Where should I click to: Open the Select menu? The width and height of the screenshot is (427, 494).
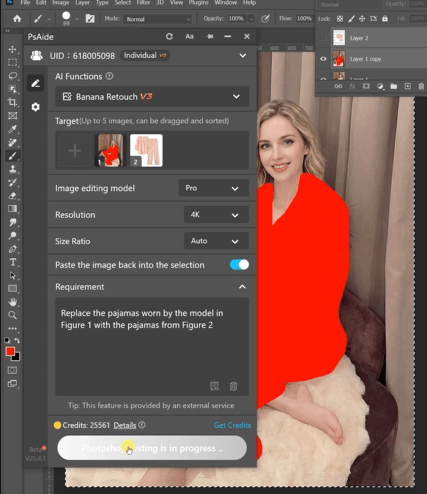[123, 3]
